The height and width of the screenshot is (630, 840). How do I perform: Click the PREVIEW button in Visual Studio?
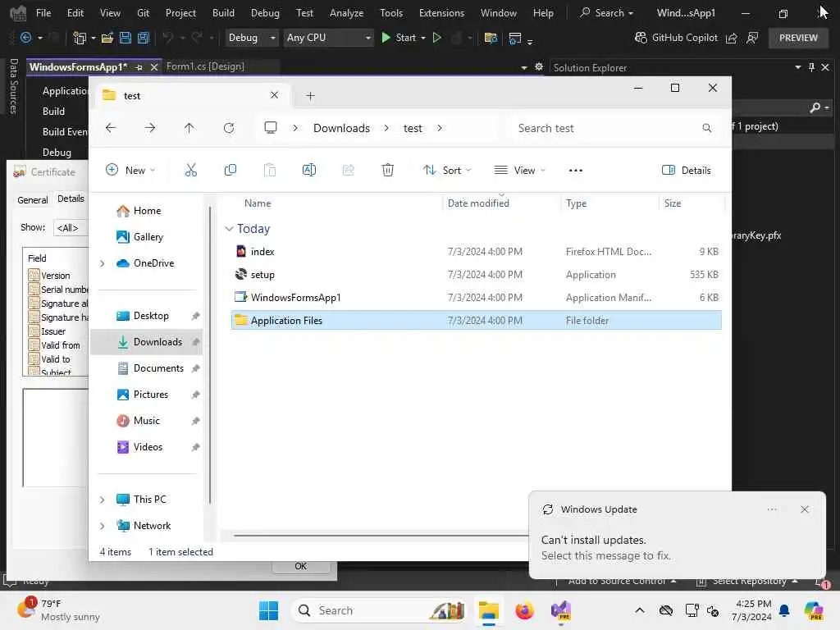click(x=797, y=38)
